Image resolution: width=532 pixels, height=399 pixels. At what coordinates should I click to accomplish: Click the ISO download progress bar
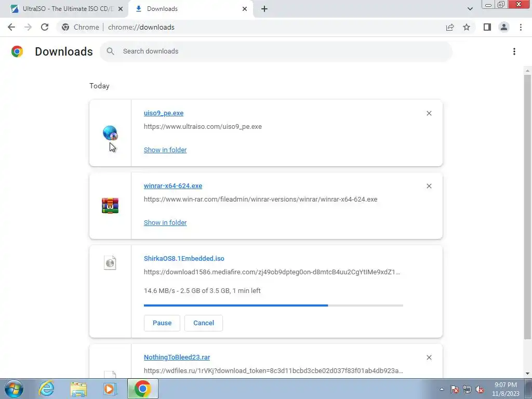273,305
